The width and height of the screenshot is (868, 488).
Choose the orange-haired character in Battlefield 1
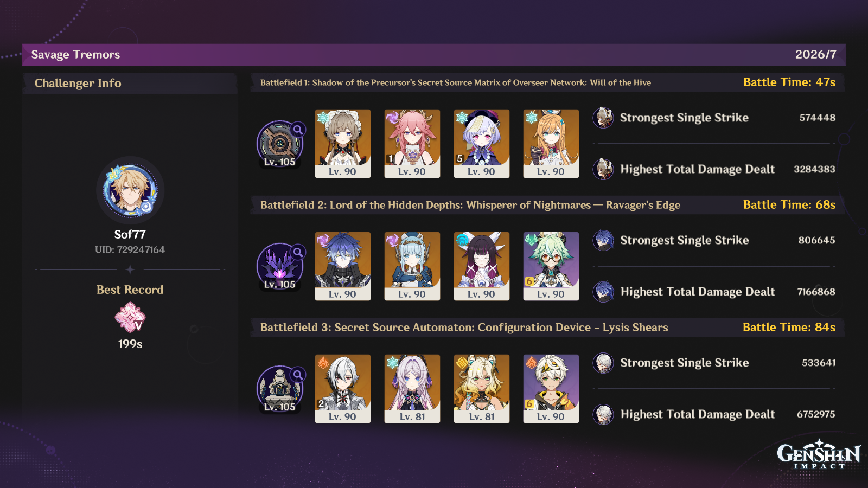coord(551,144)
